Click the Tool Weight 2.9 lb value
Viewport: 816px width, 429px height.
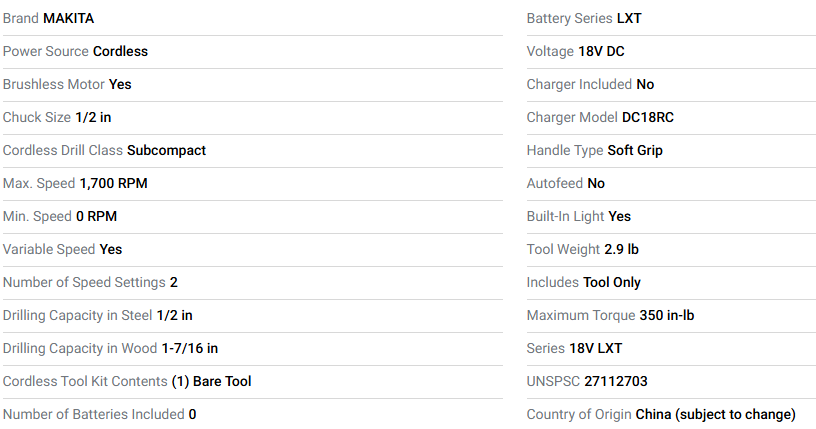[621, 249]
